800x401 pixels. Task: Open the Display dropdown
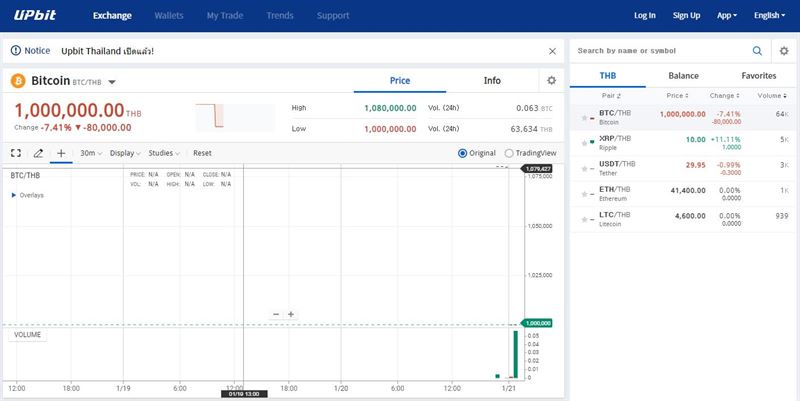click(x=125, y=153)
